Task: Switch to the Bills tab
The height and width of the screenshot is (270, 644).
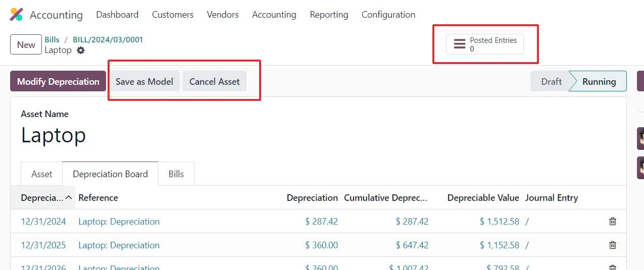Action: tap(176, 174)
